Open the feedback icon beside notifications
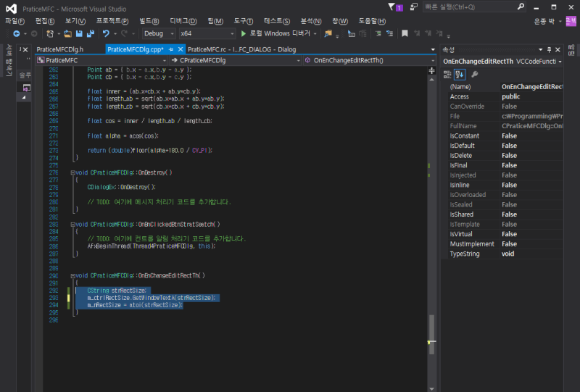Viewport: 580px width, 392px height. (x=414, y=7)
